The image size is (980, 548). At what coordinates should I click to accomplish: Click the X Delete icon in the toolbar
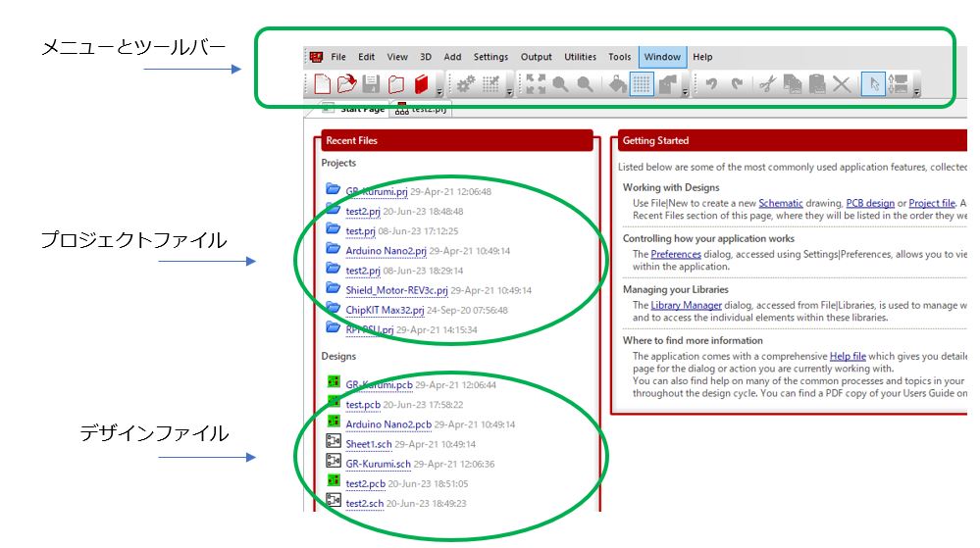(x=842, y=85)
